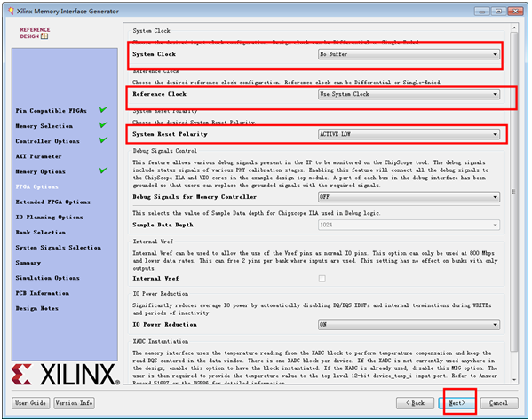Minimize the Memory Interface Generator window
532x420 pixels.
tap(481, 12)
